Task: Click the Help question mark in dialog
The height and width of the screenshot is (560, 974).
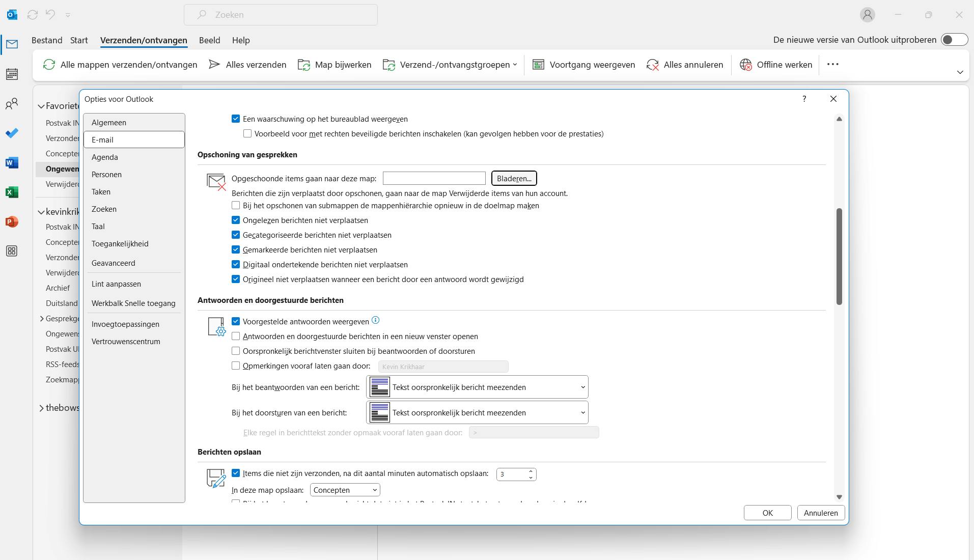Action: [x=804, y=99]
